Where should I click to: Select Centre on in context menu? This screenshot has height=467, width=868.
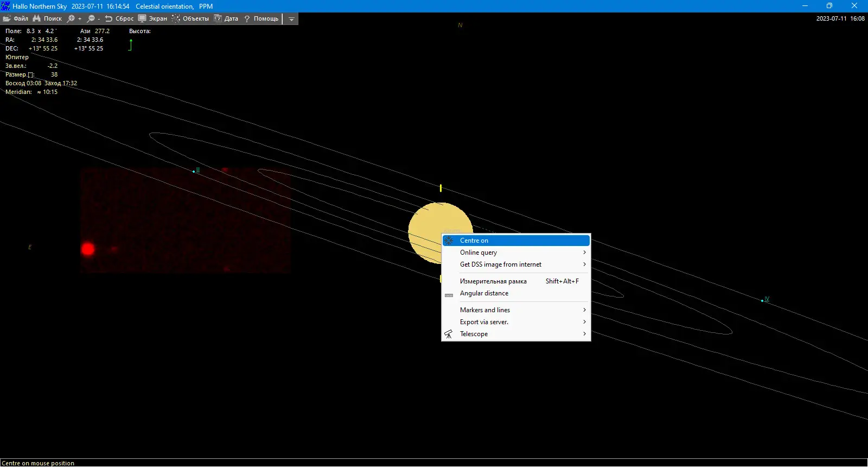click(x=516, y=241)
